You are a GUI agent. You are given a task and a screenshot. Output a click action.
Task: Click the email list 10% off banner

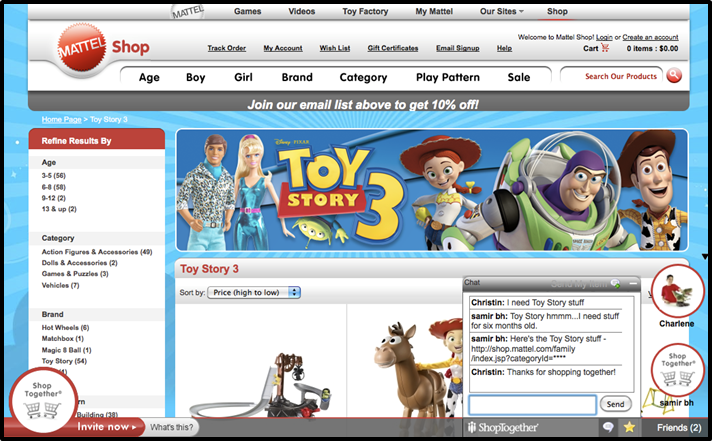[x=363, y=105]
